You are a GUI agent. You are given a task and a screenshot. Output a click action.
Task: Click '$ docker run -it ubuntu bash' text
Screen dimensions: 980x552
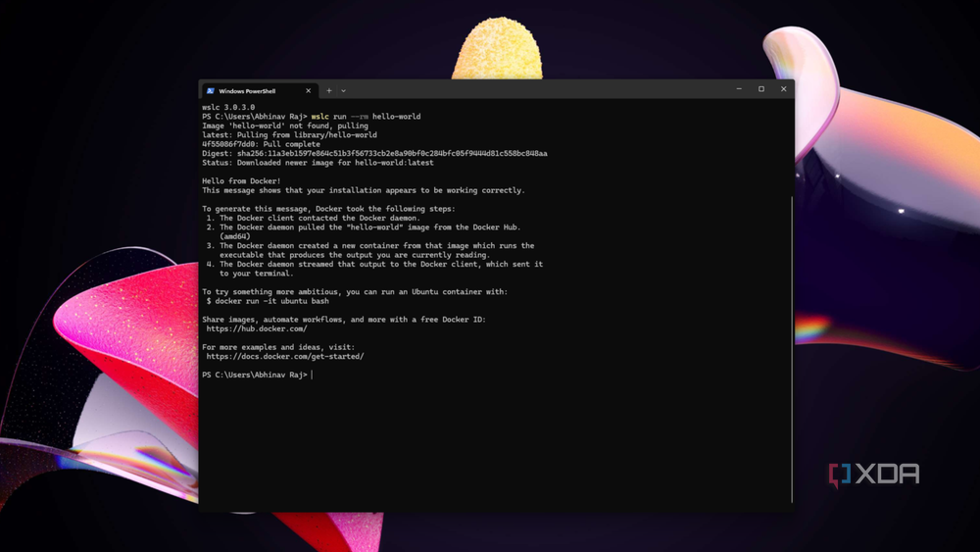click(268, 301)
